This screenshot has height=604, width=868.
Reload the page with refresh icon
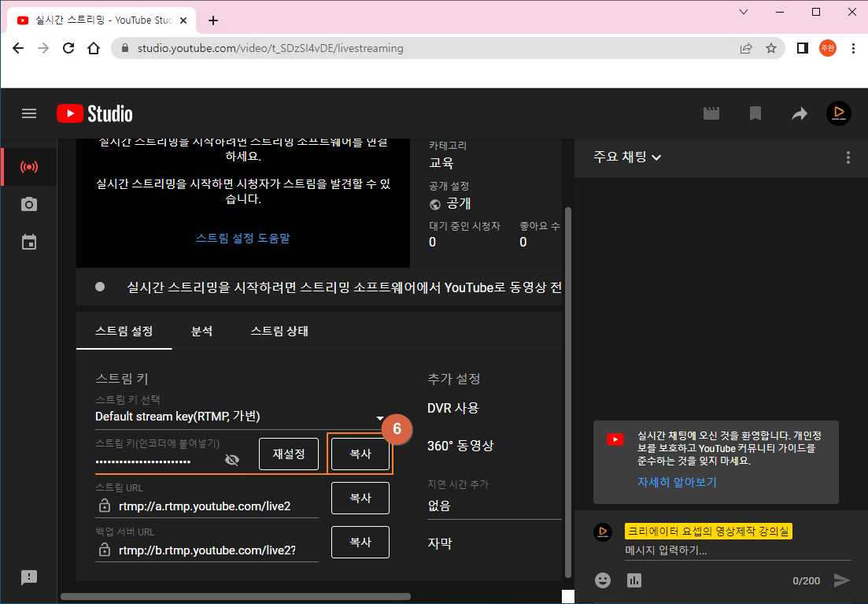click(x=68, y=48)
